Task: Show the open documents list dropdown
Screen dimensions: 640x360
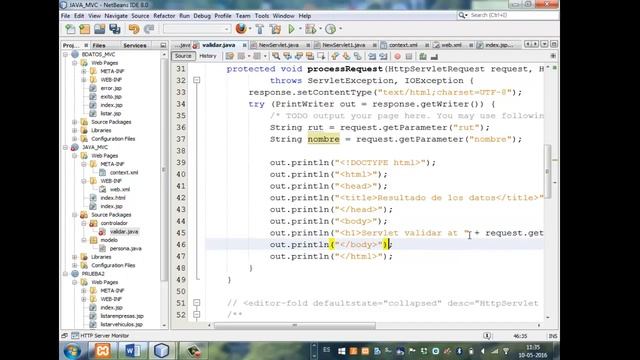Action: point(544,44)
